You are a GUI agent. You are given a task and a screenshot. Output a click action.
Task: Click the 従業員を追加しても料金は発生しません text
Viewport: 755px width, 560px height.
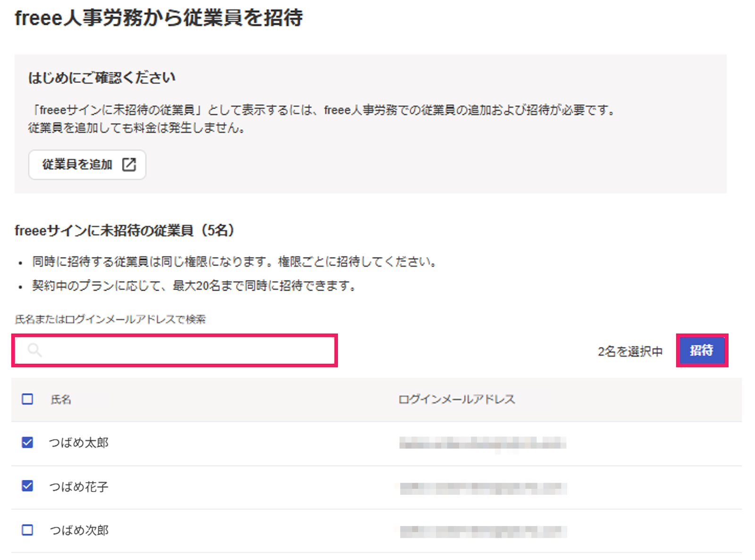(x=136, y=128)
